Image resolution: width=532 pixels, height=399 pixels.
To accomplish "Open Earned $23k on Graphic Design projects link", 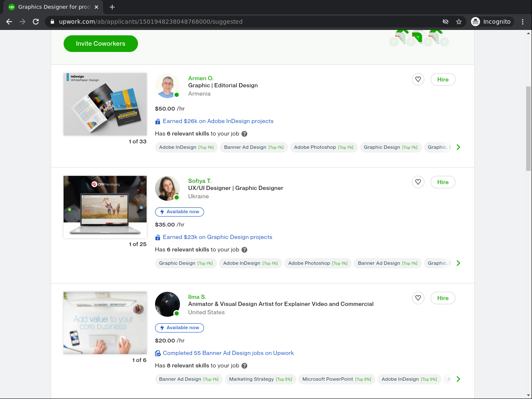I will click(217, 237).
